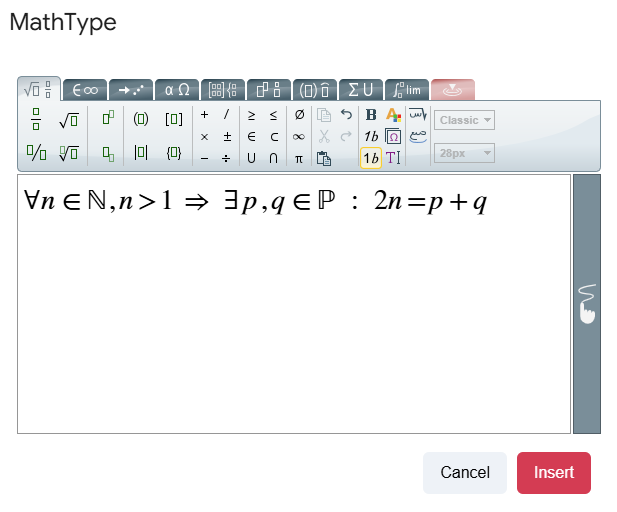Click the Cancel button
The width and height of the screenshot is (617, 512).
pyautogui.click(x=465, y=473)
